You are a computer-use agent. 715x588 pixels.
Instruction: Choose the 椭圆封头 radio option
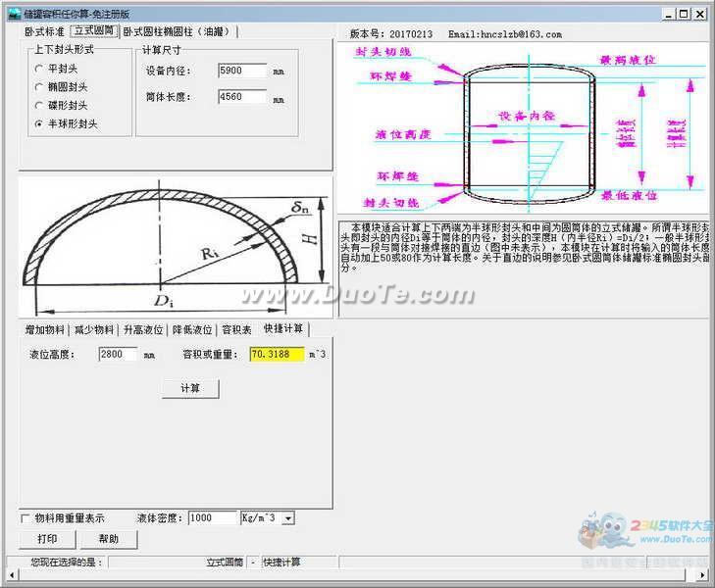tap(38, 87)
